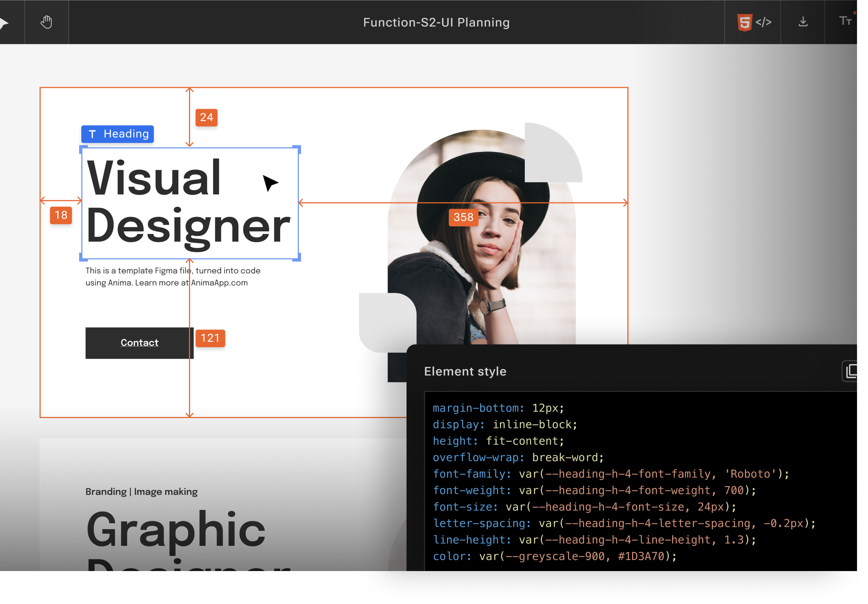This screenshot has height=604, width=868.
Task: Copy Element style code icon
Action: (851, 371)
